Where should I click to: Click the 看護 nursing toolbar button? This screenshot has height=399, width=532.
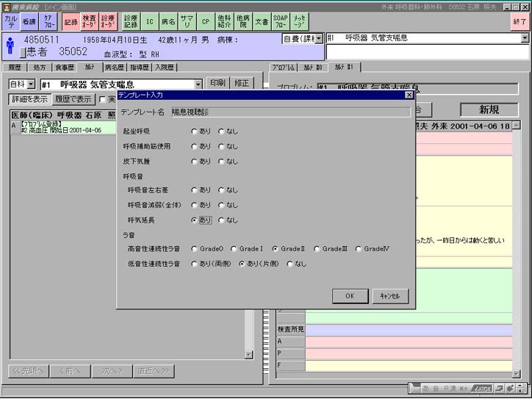point(29,22)
